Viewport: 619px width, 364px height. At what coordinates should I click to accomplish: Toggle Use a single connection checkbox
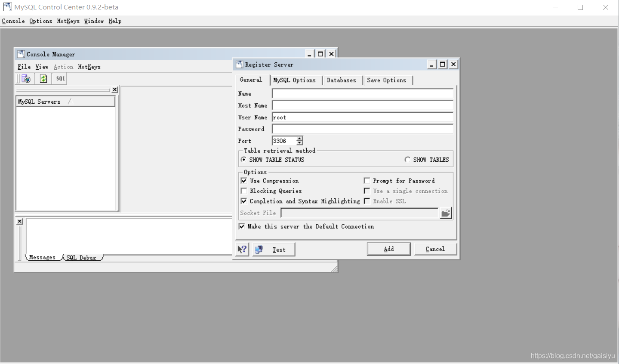coord(367,191)
